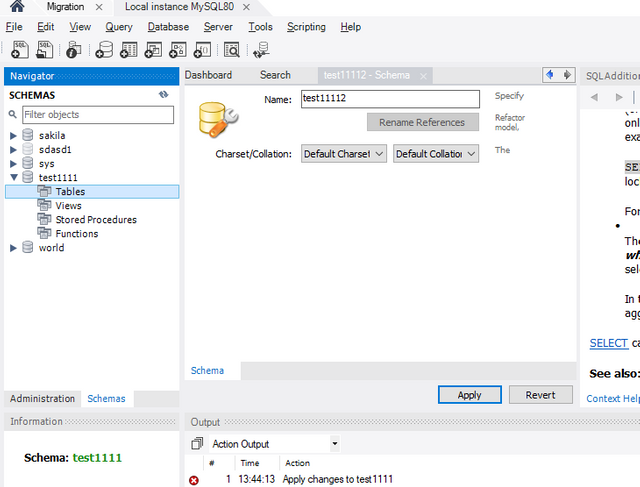Image resolution: width=640 pixels, height=487 pixels.
Task: Switch to the Administration tab
Action: pyautogui.click(x=42, y=398)
